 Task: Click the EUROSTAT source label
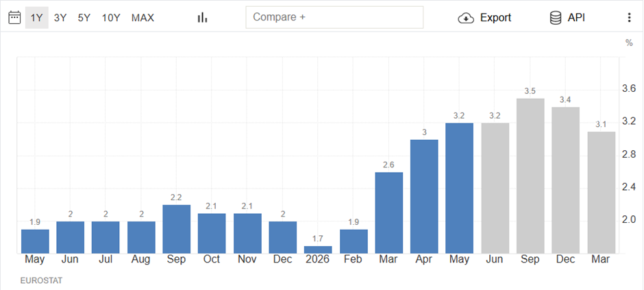41,281
